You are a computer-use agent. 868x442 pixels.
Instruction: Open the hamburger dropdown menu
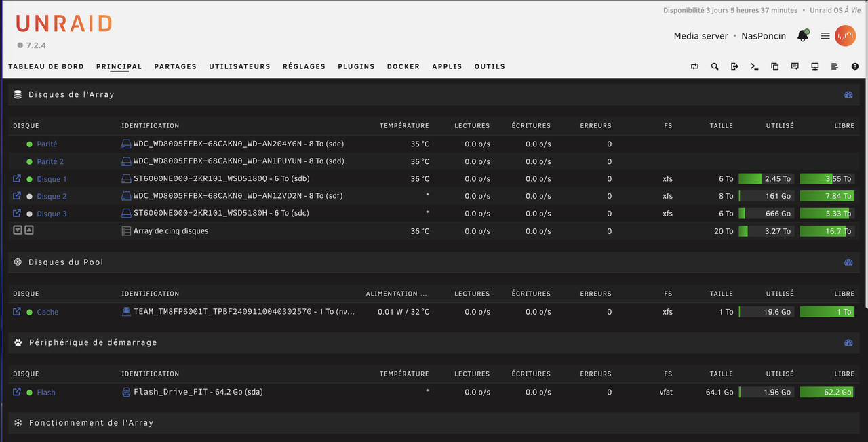click(x=825, y=36)
